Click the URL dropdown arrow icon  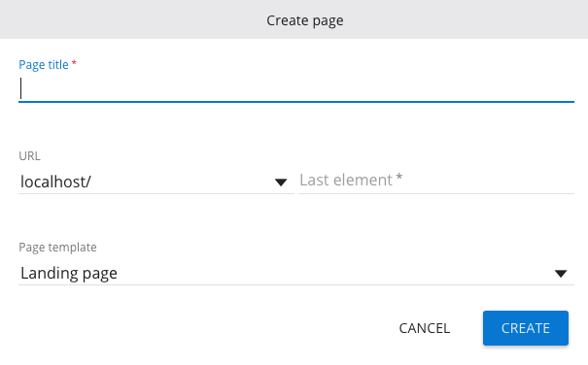281,182
